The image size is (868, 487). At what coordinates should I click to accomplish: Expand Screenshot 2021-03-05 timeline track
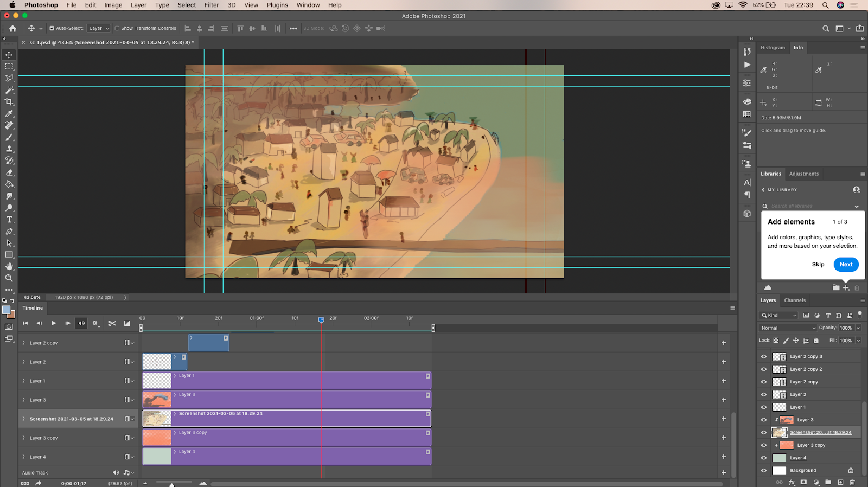coord(23,419)
